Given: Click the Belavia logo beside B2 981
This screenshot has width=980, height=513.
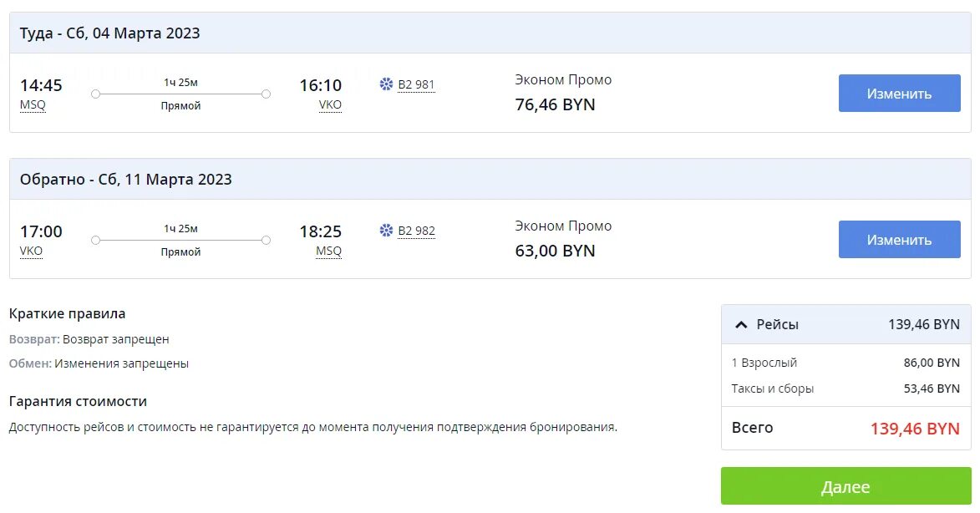Looking at the screenshot, I should [386, 84].
